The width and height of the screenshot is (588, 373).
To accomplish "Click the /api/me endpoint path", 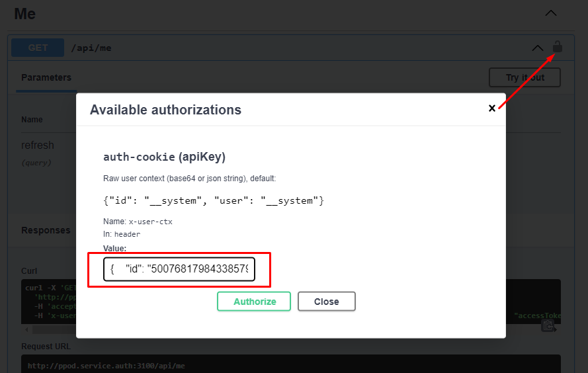I will point(92,48).
